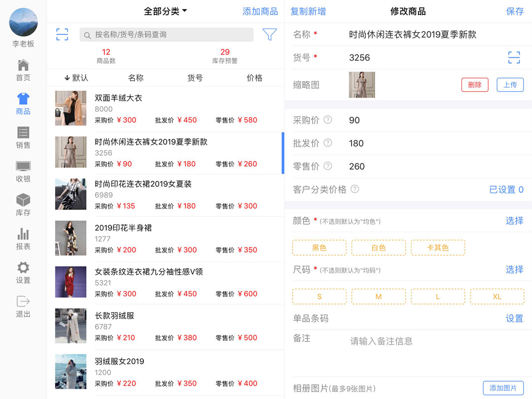This screenshot has height=399, width=532.
Task: Open thumbnail of 时尚印花连衣裙2019女夏装
Action: [x=70, y=194]
